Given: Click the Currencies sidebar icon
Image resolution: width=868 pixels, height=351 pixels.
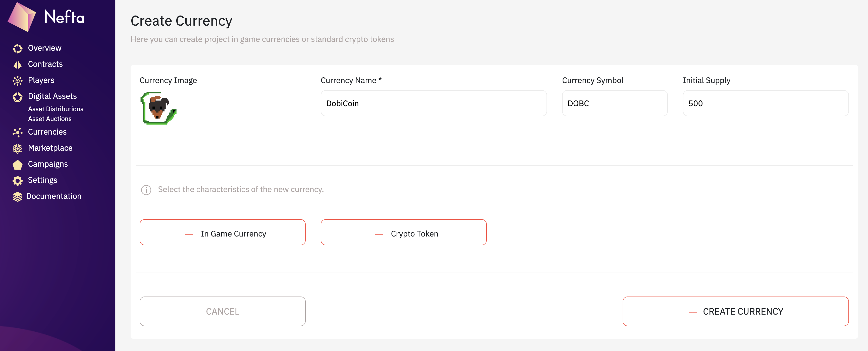Looking at the screenshot, I should tap(18, 132).
